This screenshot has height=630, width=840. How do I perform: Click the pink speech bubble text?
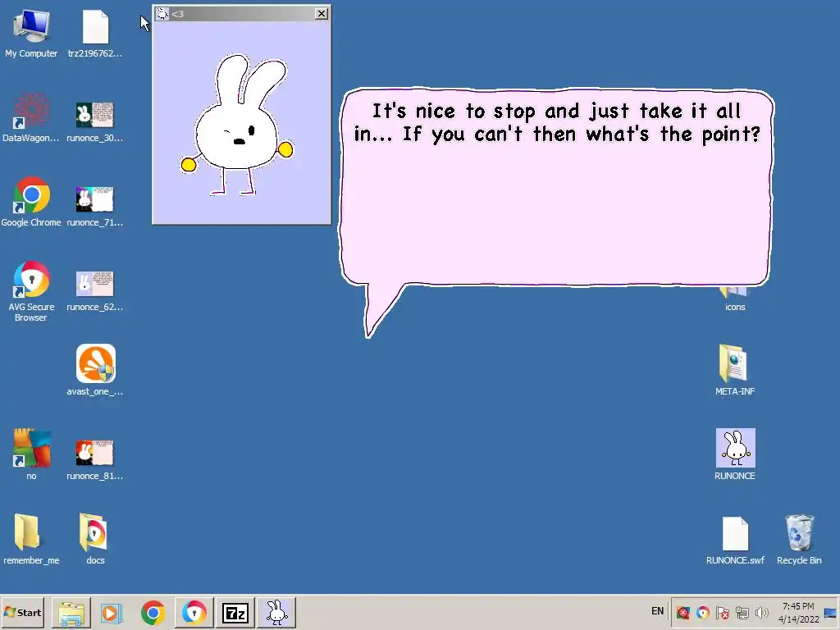[557, 123]
